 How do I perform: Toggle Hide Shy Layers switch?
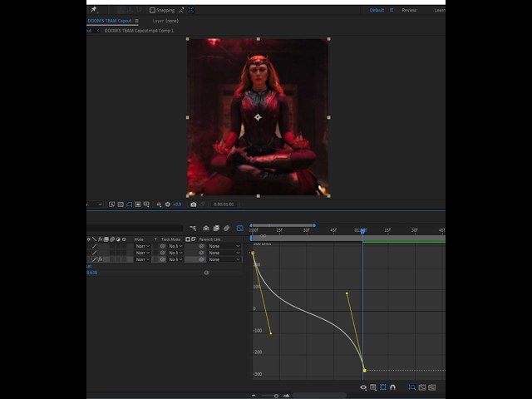[x=206, y=228]
